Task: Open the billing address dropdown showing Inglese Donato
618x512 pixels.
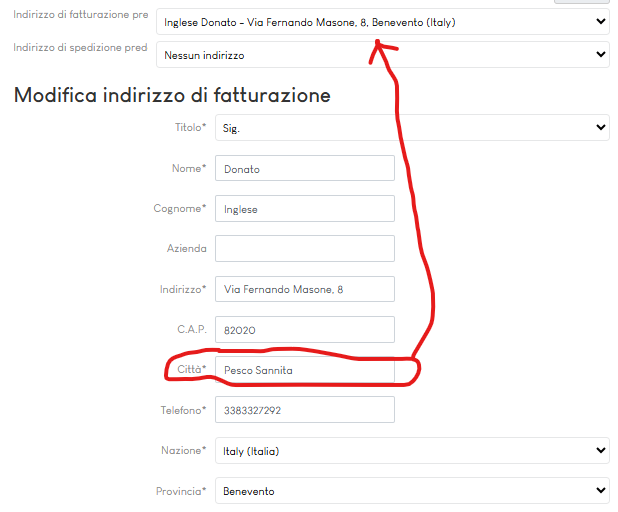Action: [x=382, y=21]
